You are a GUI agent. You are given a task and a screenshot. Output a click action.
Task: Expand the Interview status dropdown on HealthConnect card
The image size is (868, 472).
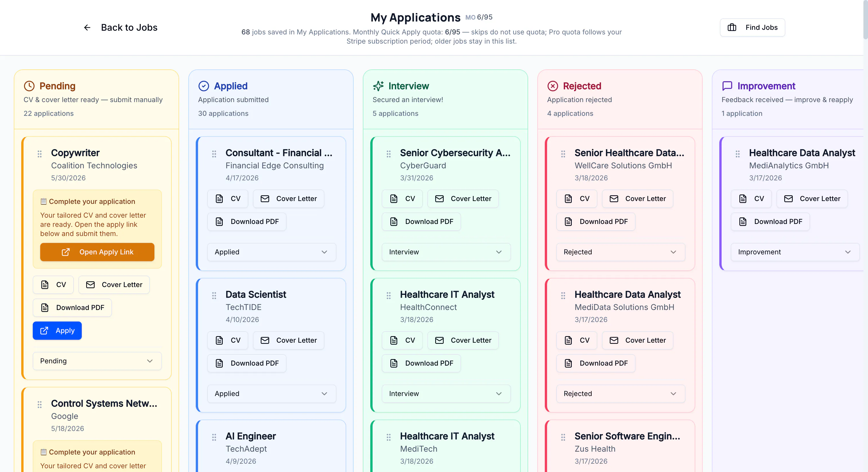point(446,394)
